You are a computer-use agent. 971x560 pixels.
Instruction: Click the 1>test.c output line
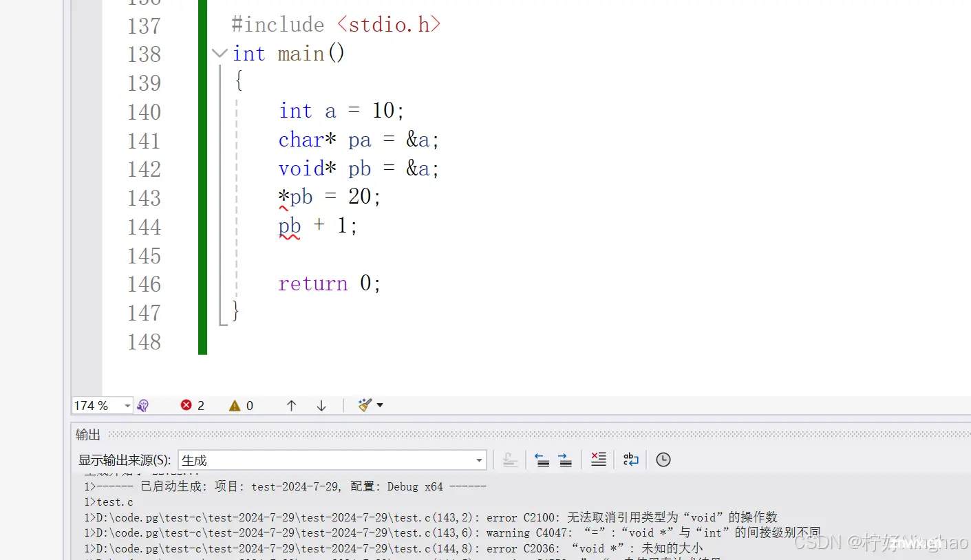[109, 502]
